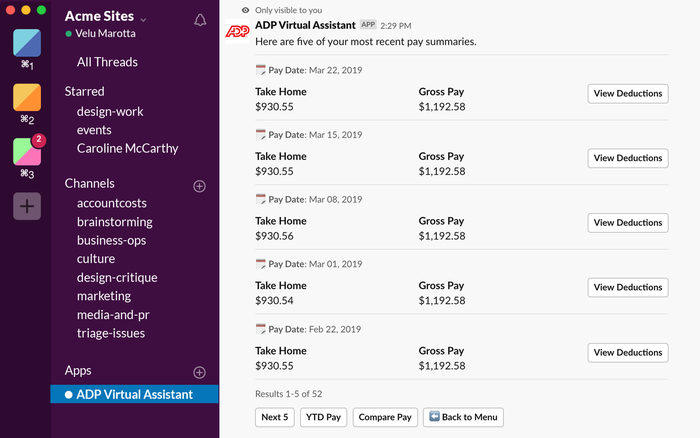Click the Next 5 button

[275, 417]
